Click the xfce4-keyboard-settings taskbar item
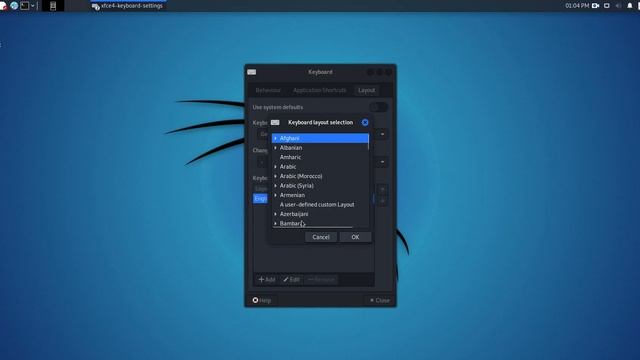This screenshot has width=640, height=360. coord(128,6)
